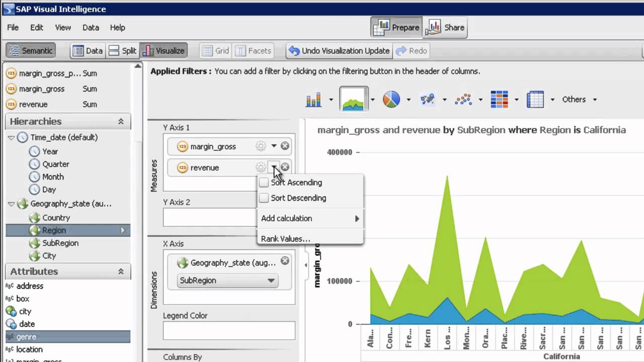The image size is (644, 362).
Task: Open the View menu
Action: 63,28
